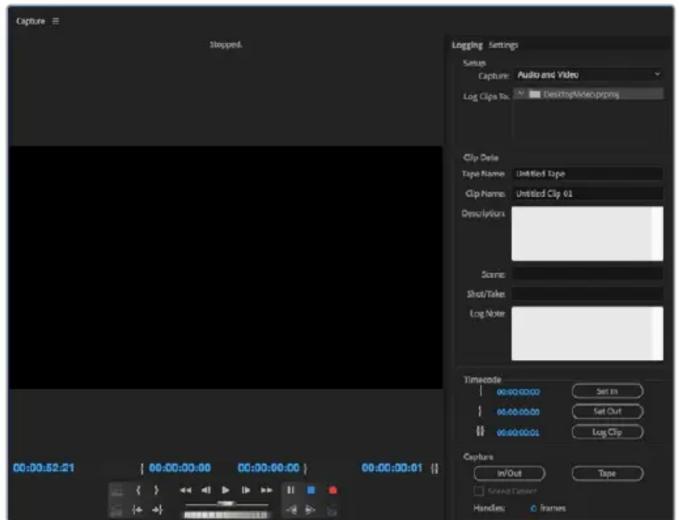The height and width of the screenshot is (520, 679).
Task: Click the Pause transport button
Action: pos(291,490)
